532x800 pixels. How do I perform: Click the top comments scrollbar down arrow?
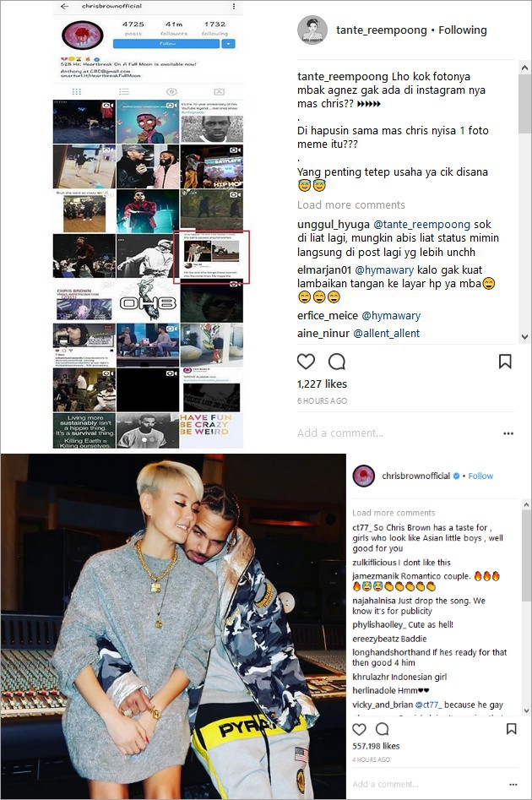(525, 337)
